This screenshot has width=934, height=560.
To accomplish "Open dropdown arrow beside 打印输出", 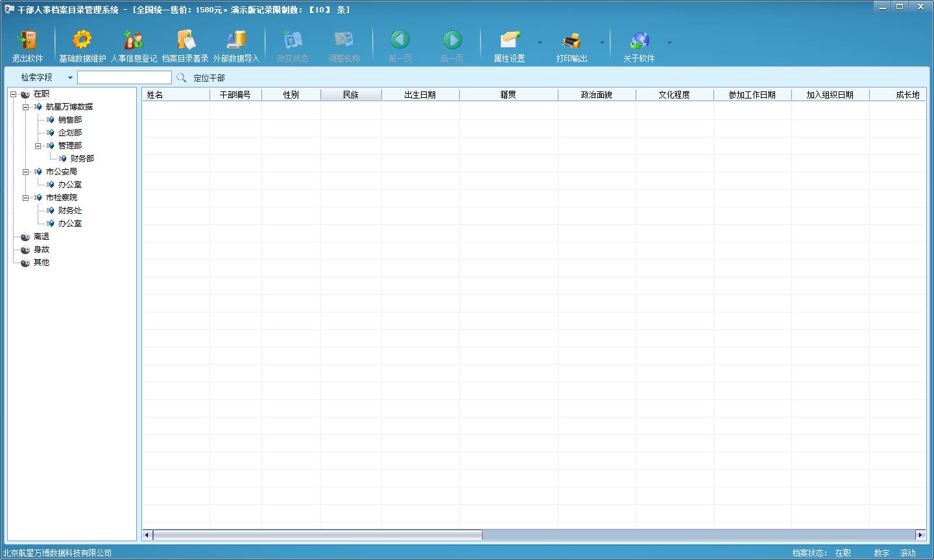I will (x=602, y=43).
